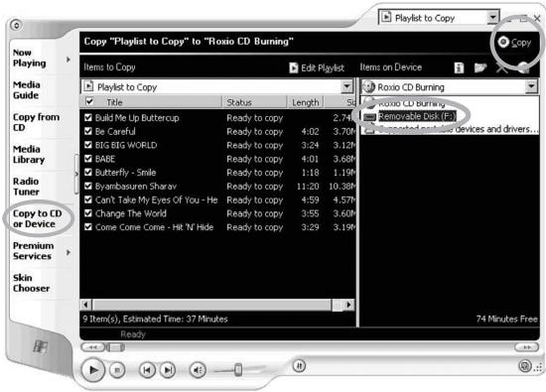Uncheck Come Come Come - Hit 'N' Hide

[88, 227]
